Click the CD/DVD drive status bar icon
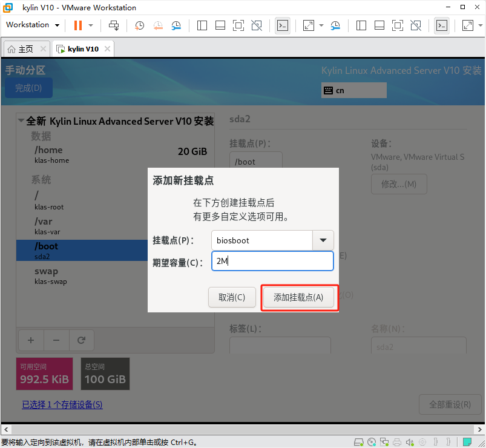Image resolution: width=486 pixels, height=448 pixels. 372,442
